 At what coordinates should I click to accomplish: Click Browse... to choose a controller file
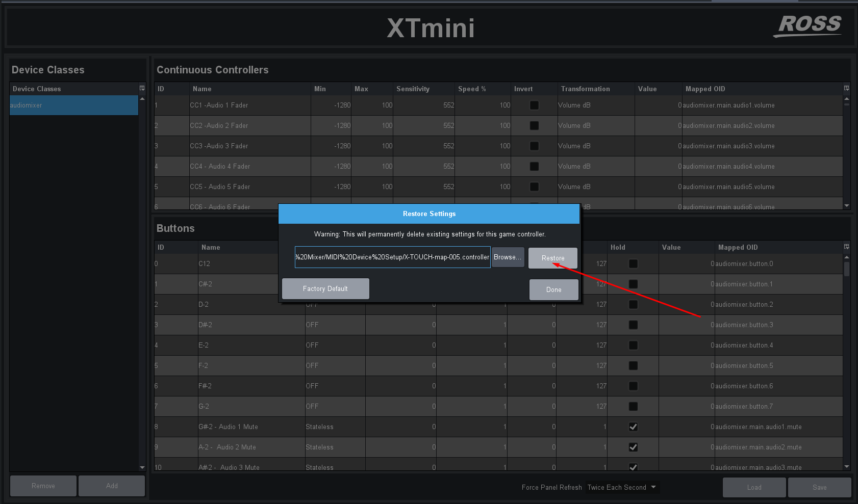pyautogui.click(x=508, y=257)
